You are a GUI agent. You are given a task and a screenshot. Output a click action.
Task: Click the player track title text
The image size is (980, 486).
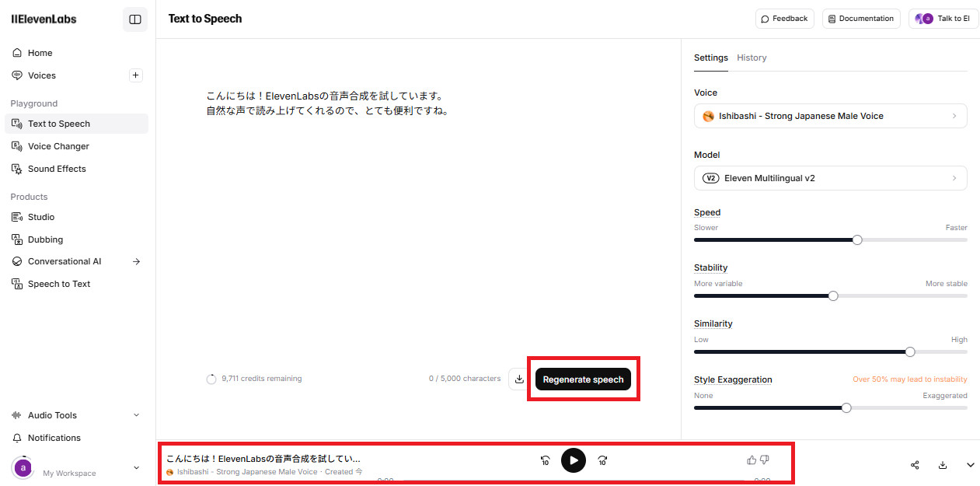click(x=263, y=459)
